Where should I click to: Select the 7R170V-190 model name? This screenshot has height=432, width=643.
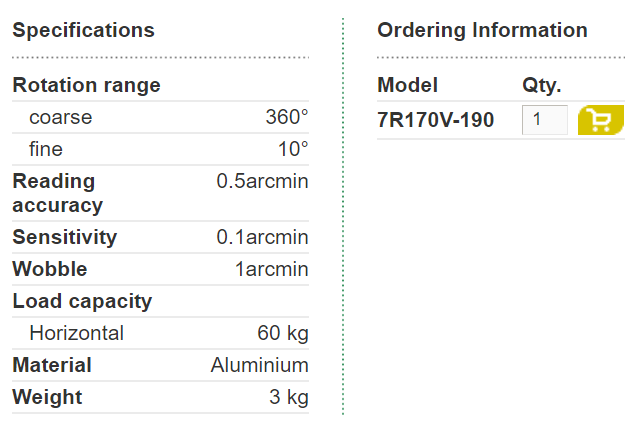(x=436, y=120)
